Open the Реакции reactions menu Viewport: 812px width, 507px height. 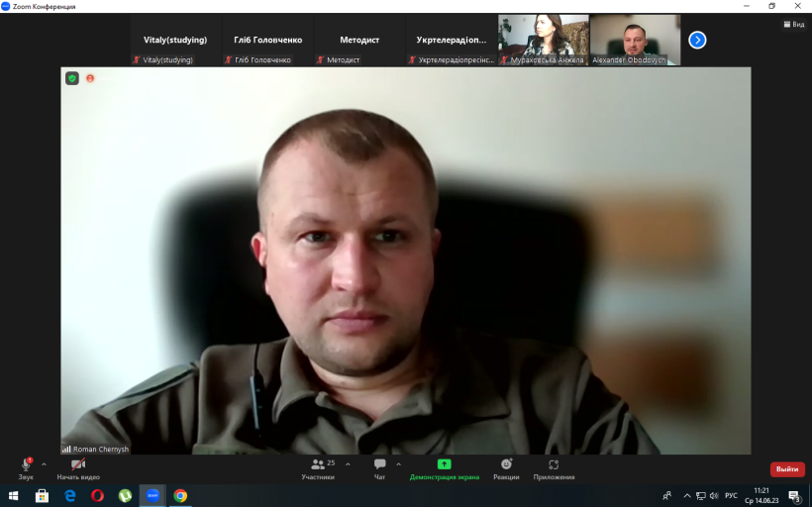point(506,468)
